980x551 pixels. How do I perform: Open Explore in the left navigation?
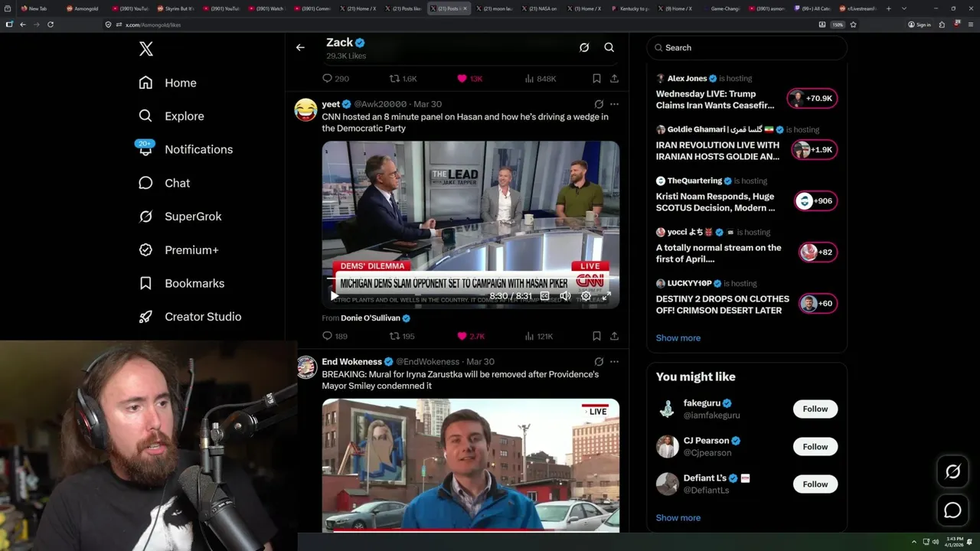[x=171, y=116]
